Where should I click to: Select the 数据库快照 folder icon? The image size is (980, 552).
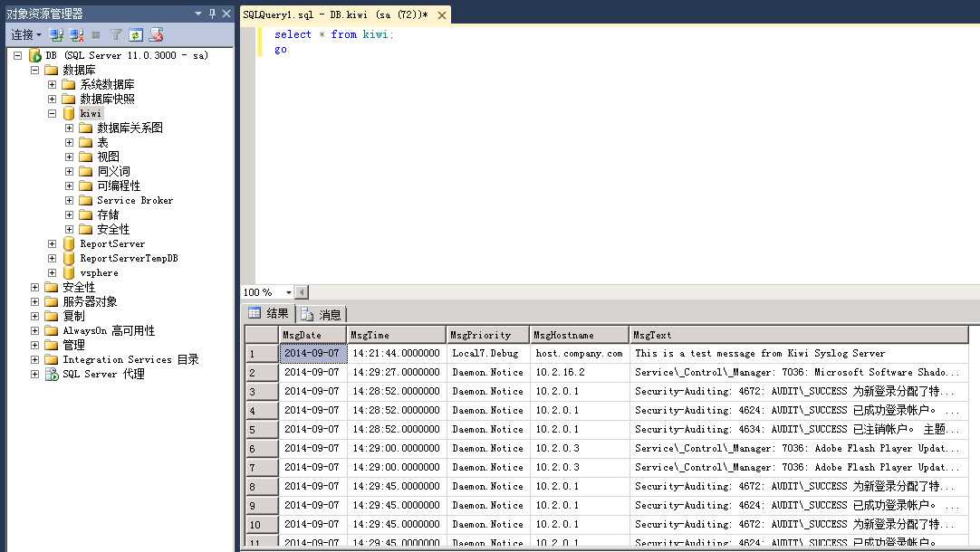tap(69, 99)
